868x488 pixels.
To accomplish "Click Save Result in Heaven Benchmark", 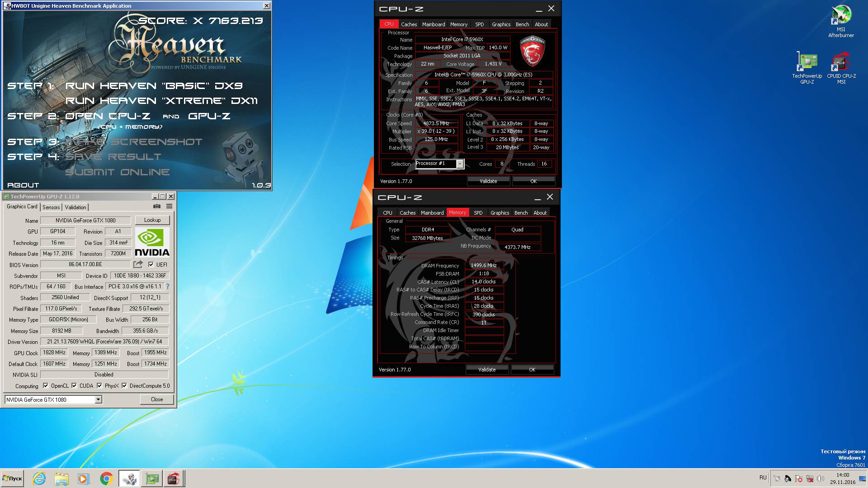I will coord(113,157).
